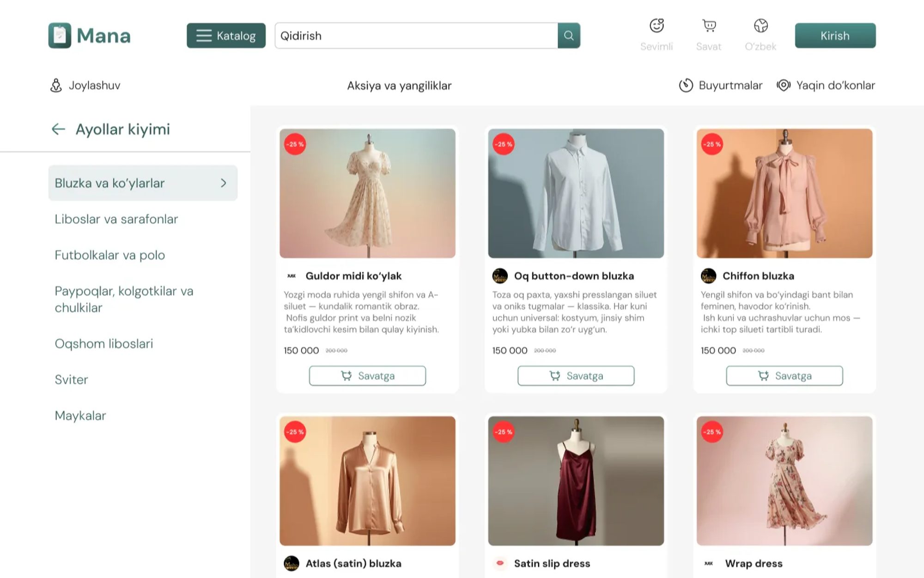Open Yaqin do'konlar nearby stores icon

[x=784, y=85]
